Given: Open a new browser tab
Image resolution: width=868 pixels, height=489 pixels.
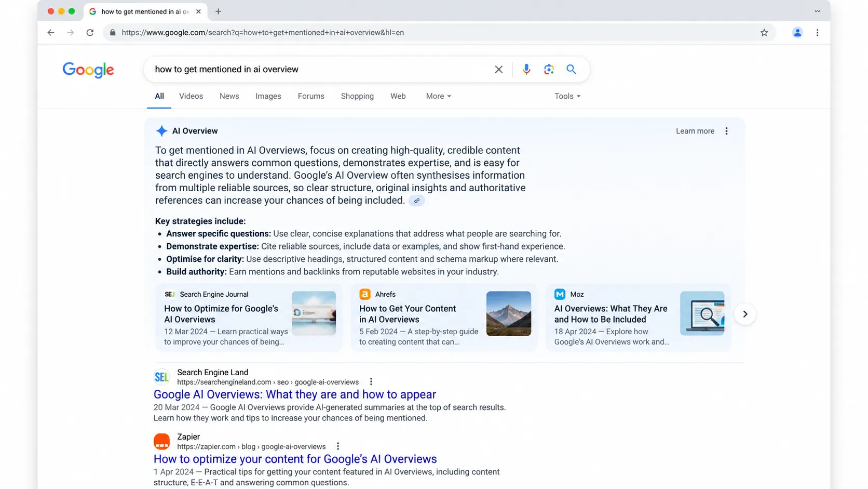Looking at the screenshot, I should tap(218, 11).
